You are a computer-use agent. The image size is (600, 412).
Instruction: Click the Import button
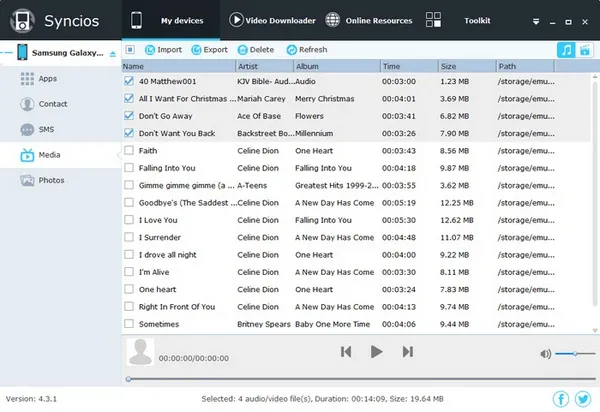click(x=162, y=49)
